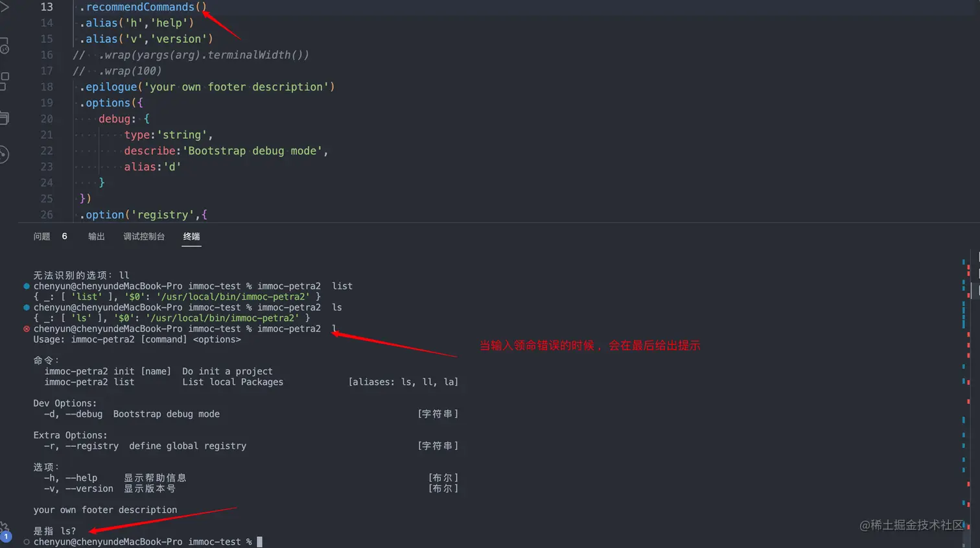Click line number 13 in the gutter
980x548 pixels.
(47, 7)
